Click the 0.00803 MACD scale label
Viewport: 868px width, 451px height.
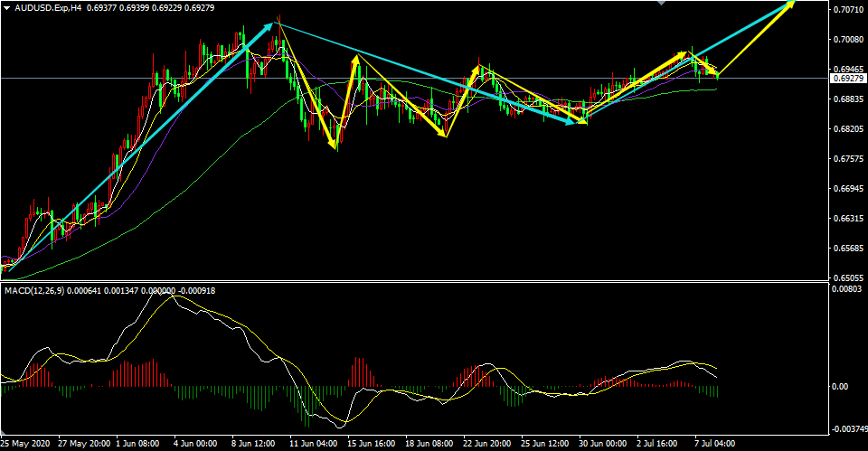[846, 288]
